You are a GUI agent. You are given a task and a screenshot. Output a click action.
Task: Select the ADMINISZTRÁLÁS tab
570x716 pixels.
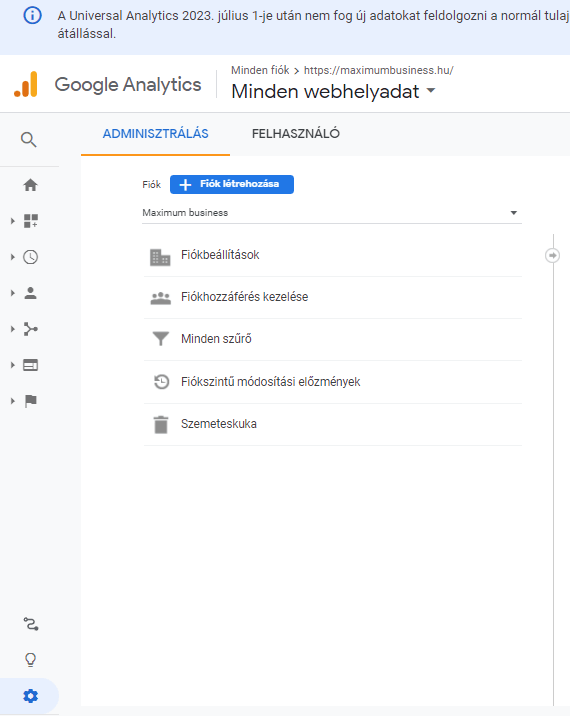(x=155, y=134)
